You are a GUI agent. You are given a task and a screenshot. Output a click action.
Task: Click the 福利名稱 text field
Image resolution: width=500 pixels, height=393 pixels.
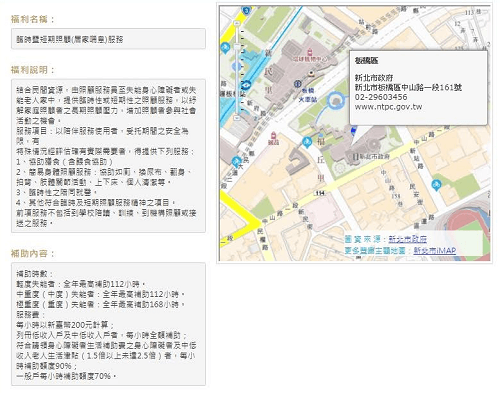coord(108,39)
